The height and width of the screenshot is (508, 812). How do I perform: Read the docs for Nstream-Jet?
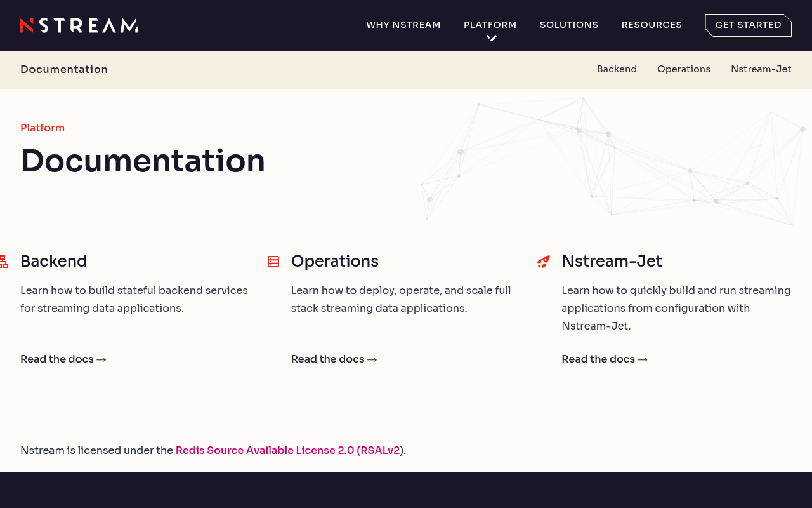(605, 359)
